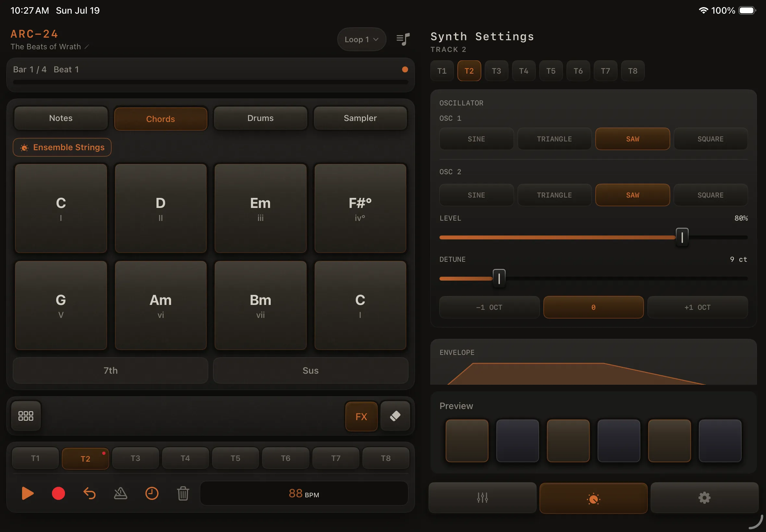Select T3 in Synth Settings track row
Image resolution: width=766 pixels, height=532 pixels.
point(496,71)
